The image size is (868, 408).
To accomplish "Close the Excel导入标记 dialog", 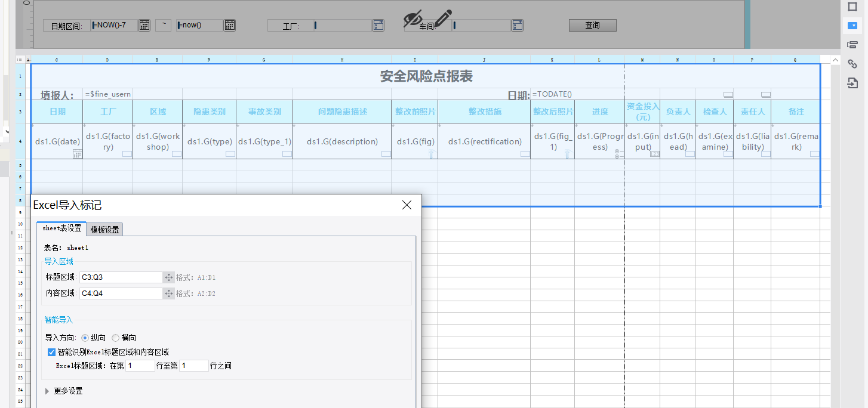I will coord(407,205).
